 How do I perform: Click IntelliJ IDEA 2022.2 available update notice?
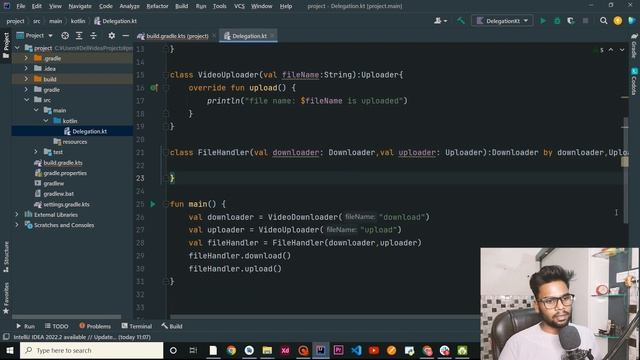click(x=82, y=337)
